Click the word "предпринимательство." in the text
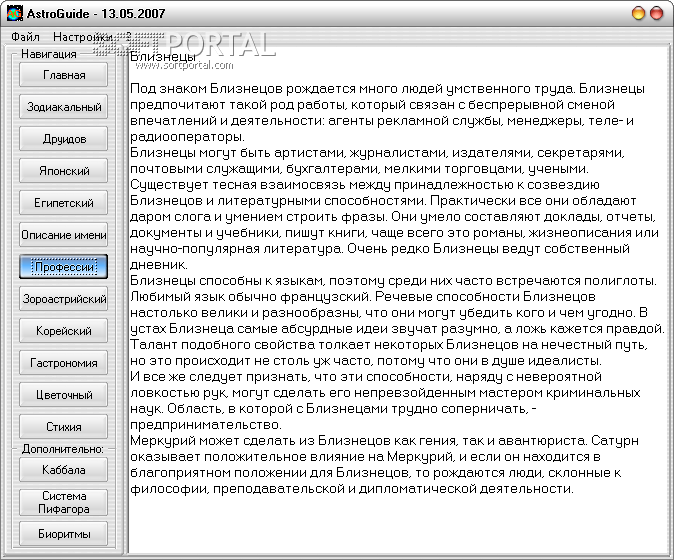Screen dimensions: 674x560 pyautogui.click(x=205, y=425)
